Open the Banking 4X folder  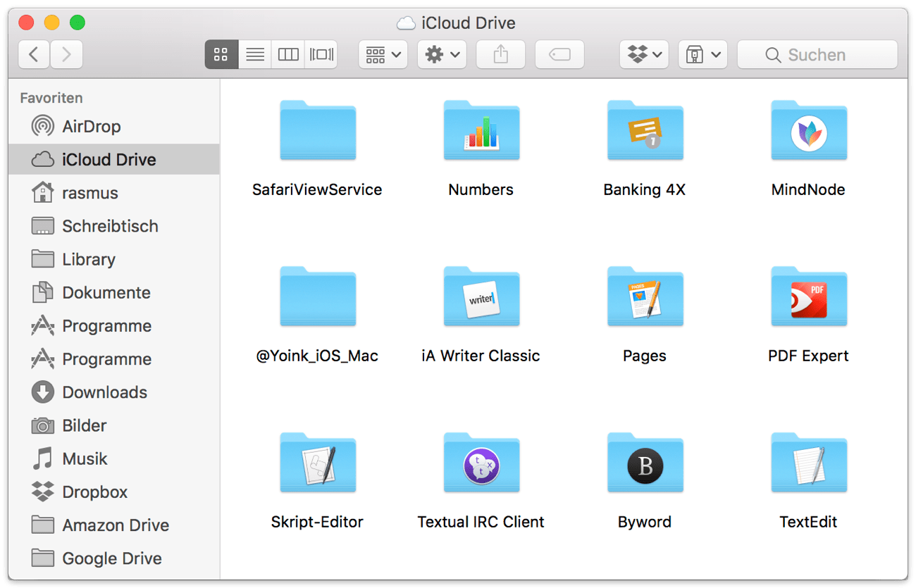(645, 130)
